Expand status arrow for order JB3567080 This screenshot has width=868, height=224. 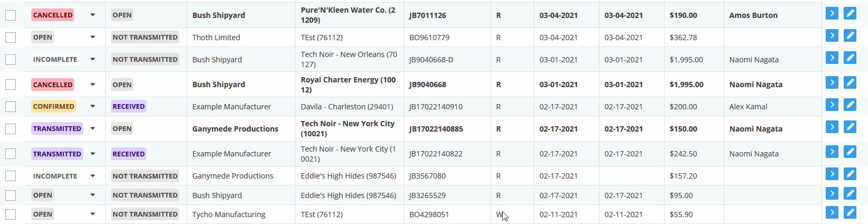click(93, 176)
